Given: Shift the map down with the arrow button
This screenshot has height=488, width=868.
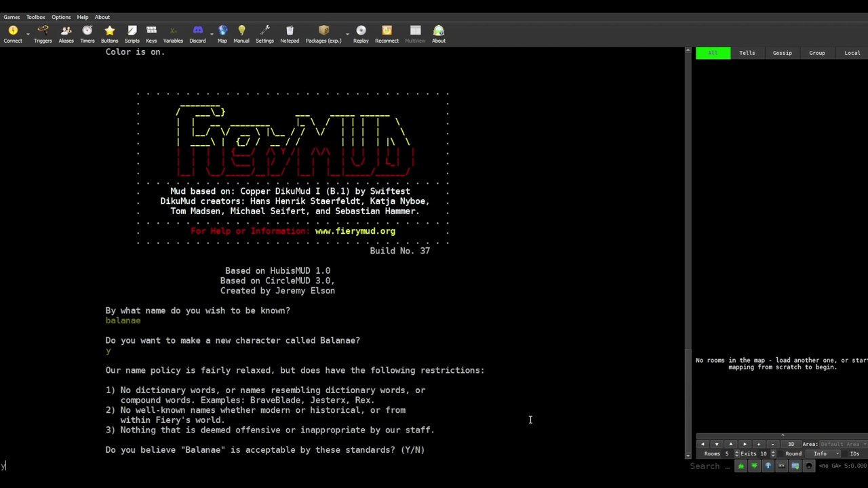Looking at the screenshot, I should pos(717,444).
